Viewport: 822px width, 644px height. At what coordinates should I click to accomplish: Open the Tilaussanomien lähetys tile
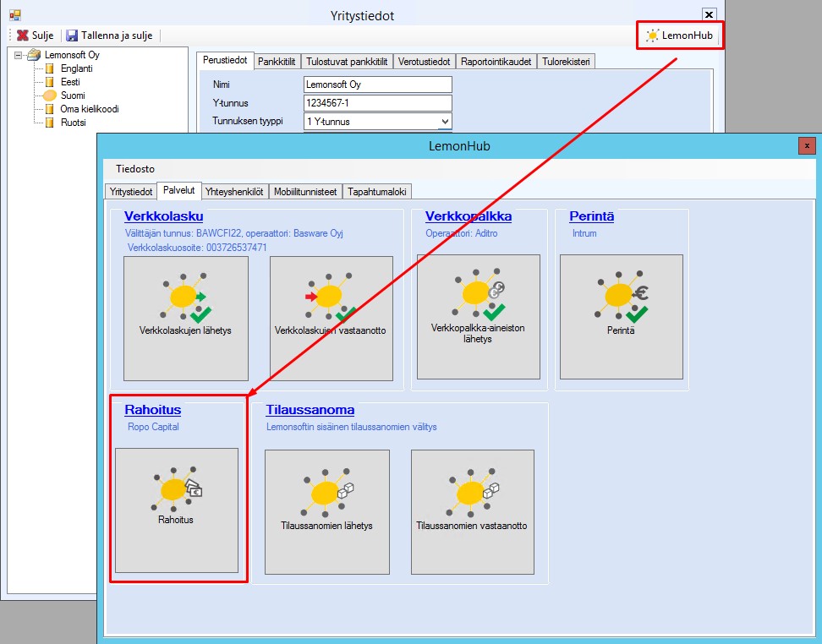[327, 512]
